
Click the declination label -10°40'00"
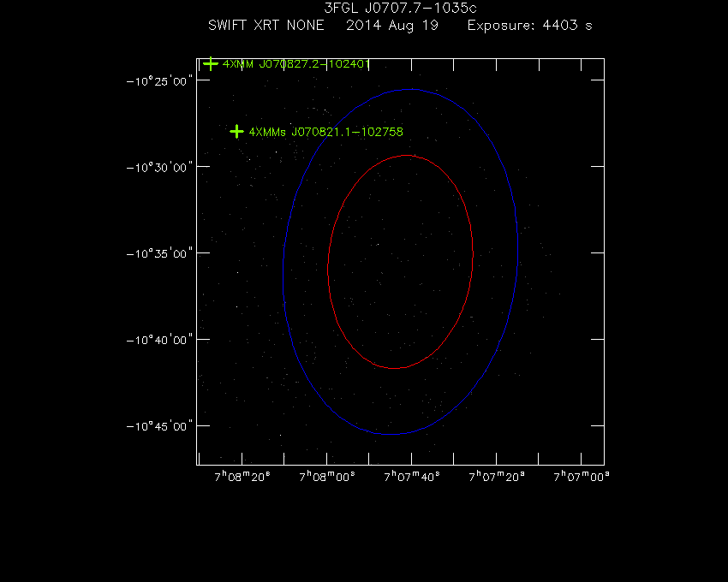(x=159, y=340)
